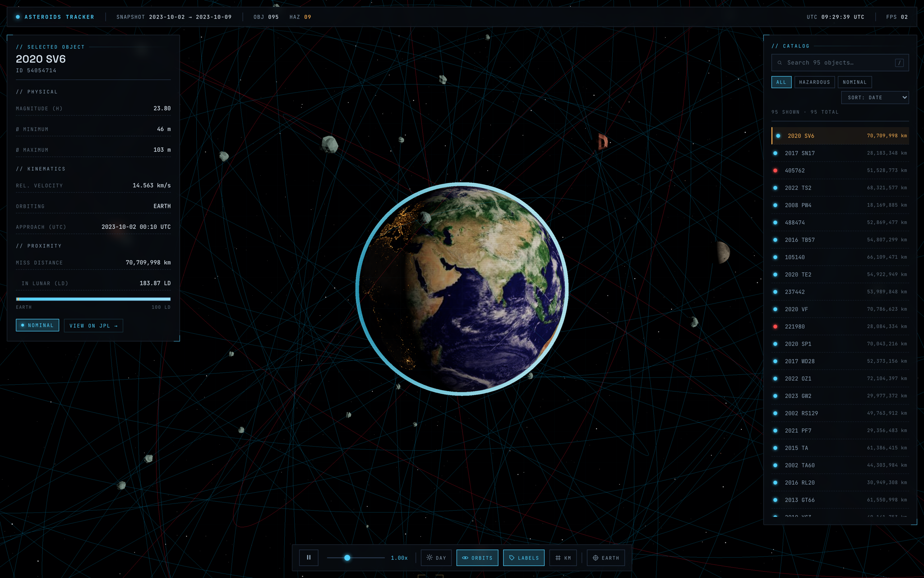Filter catalog by NOMINAL

pyautogui.click(x=855, y=82)
